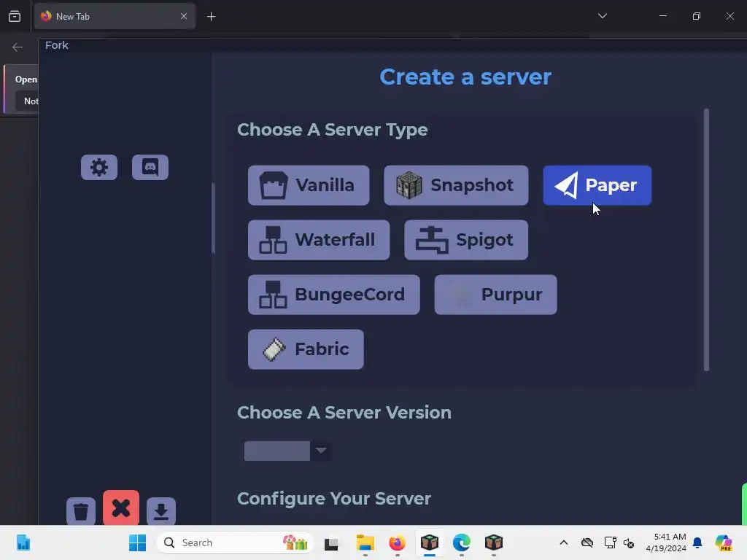
Task: Click the muted volume tray icon
Action: click(x=629, y=542)
